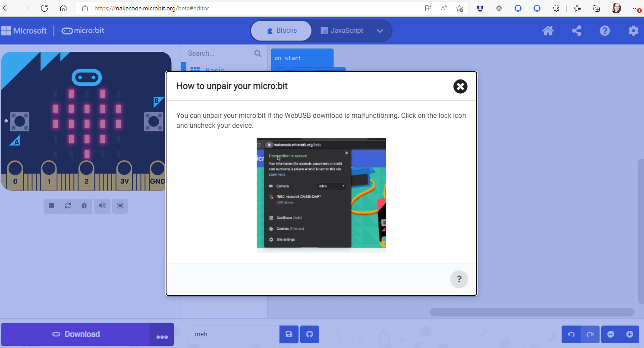Save the project with the disk icon

tap(289, 334)
